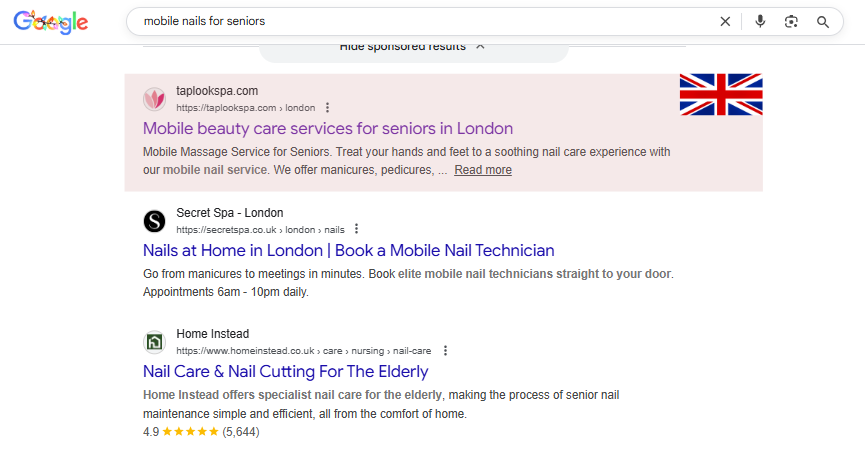Click the secretspa.co.uk URL breadcrumb

pyautogui.click(x=260, y=230)
